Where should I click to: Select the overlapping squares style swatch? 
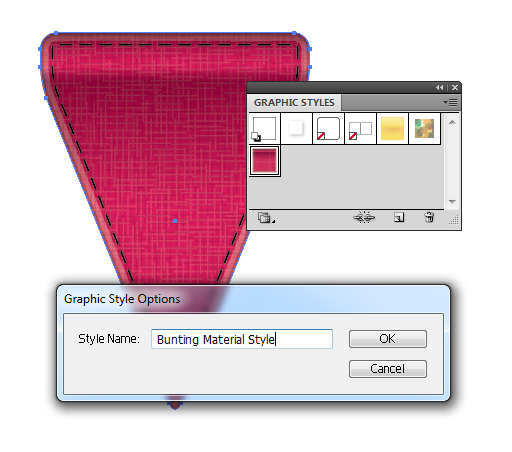pyautogui.click(x=360, y=129)
